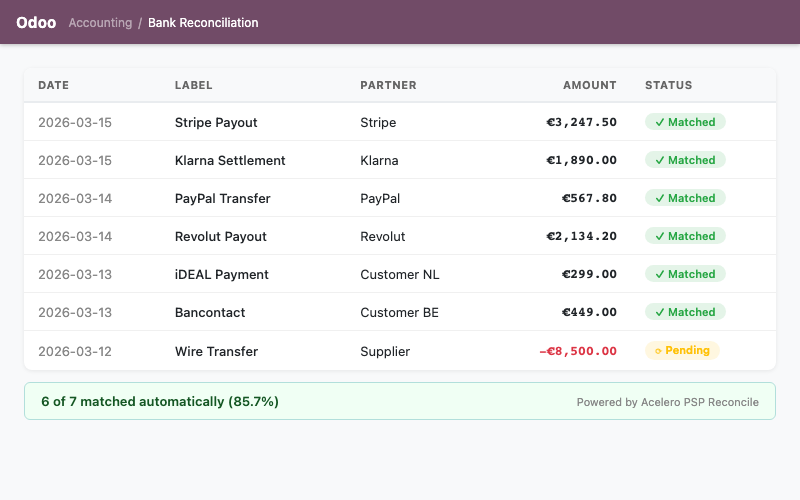Click the Odoo logo in the header
800x500 pixels.
[x=36, y=22]
